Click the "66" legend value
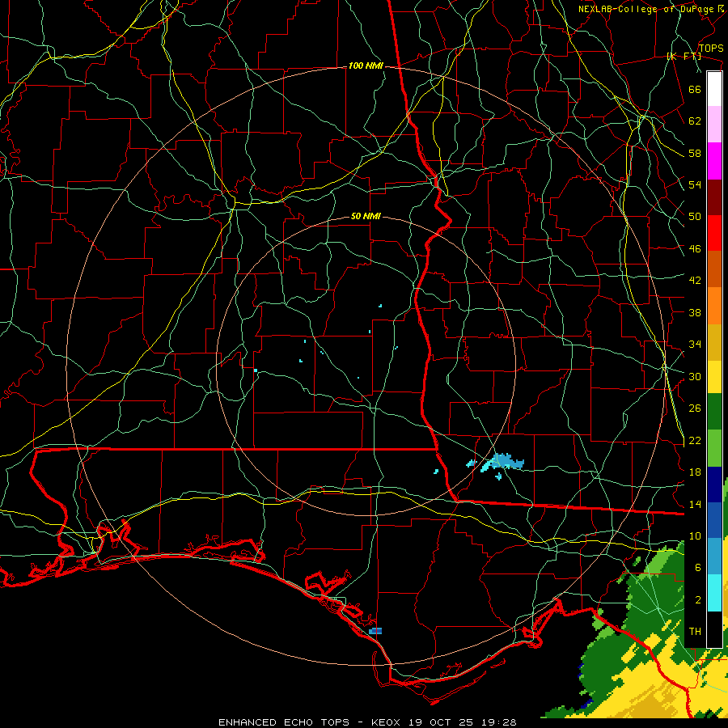 click(x=695, y=89)
